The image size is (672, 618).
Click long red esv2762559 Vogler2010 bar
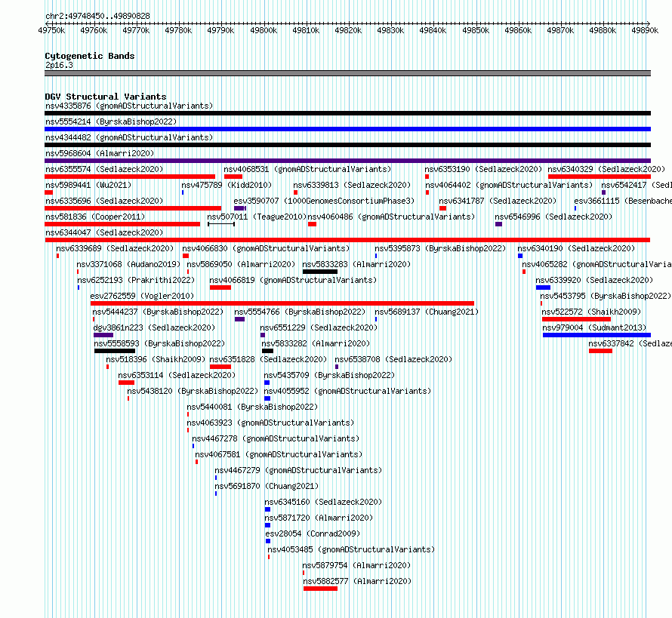point(282,303)
